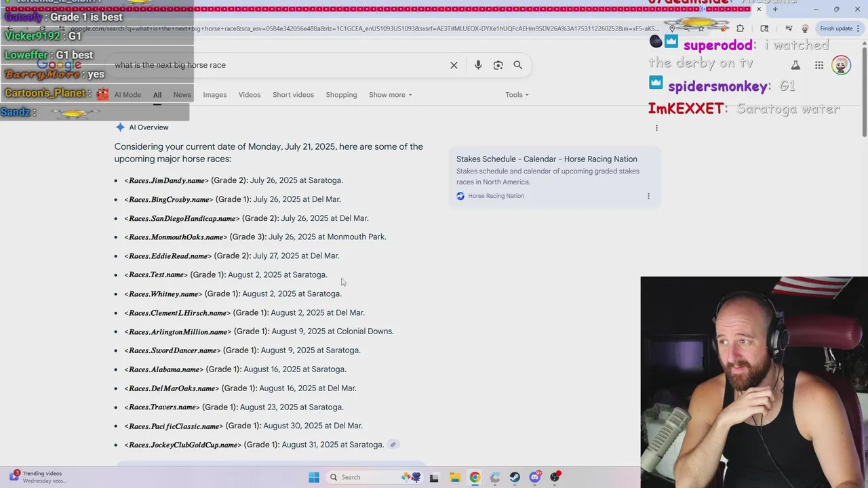This screenshot has width=868, height=488.
Task: Click the Races.ArlingtonMillion.name list entry
Action: [x=259, y=331]
